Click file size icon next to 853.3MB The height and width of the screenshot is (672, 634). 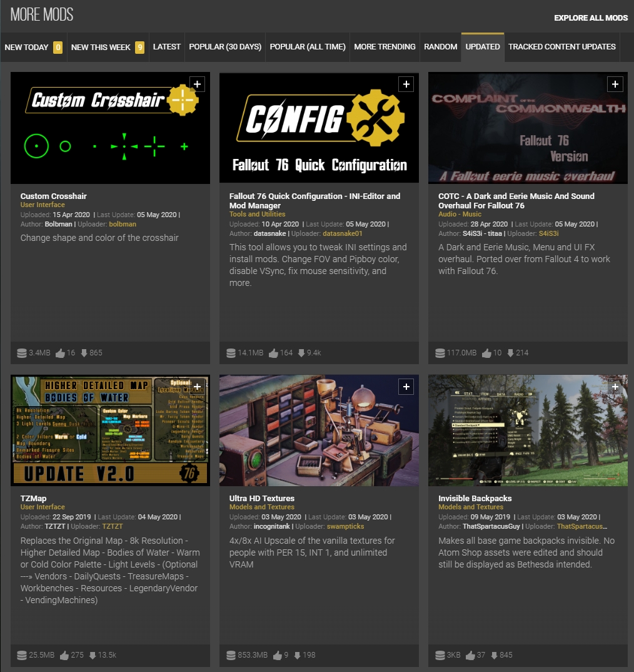point(231,655)
